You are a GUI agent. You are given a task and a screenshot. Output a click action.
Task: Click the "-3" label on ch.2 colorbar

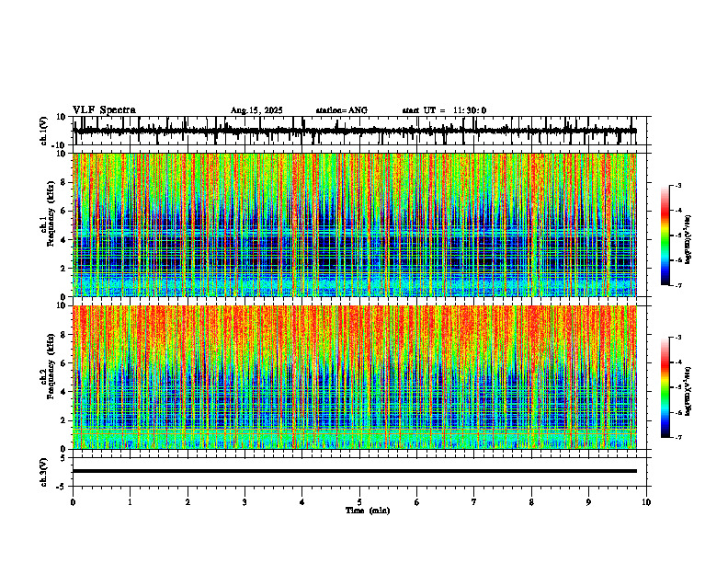click(678, 338)
